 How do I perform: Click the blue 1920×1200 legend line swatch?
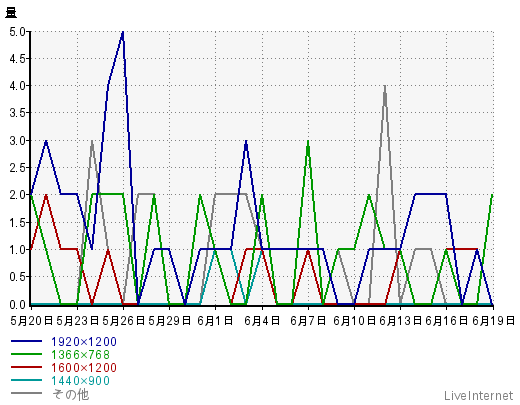coord(26,341)
